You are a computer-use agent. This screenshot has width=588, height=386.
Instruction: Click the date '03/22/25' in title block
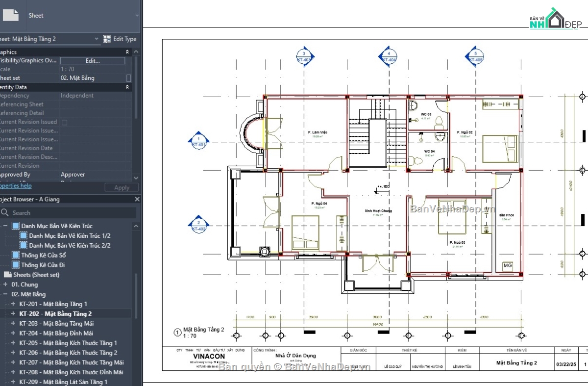(x=566, y=364)
